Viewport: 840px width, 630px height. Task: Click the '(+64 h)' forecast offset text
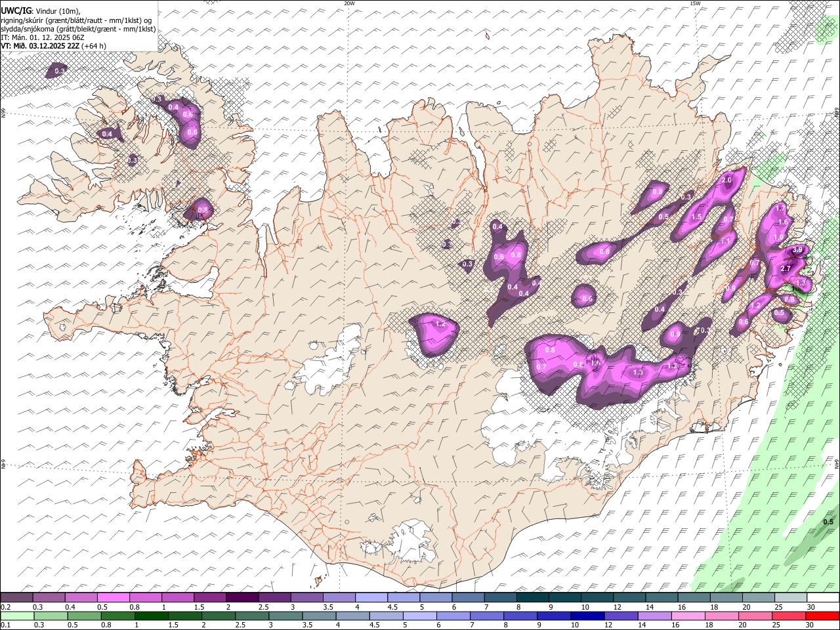coord(94,46)
